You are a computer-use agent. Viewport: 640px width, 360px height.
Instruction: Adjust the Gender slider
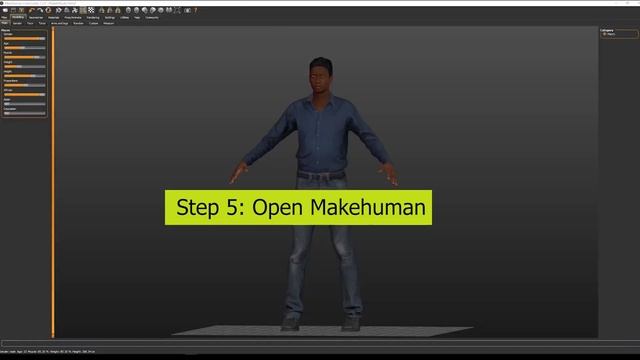point(24,38)
